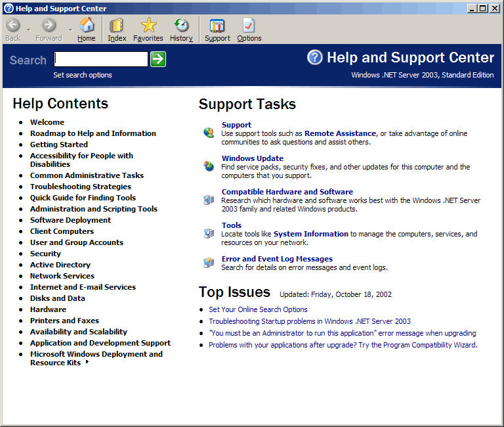Open the Active Directory topic

(60, 265)
